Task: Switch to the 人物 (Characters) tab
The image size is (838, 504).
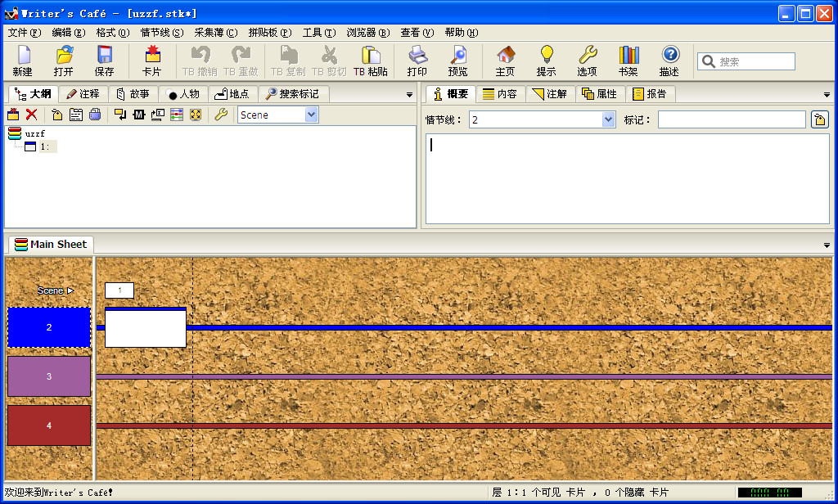Action: click(x=182, y=94)
